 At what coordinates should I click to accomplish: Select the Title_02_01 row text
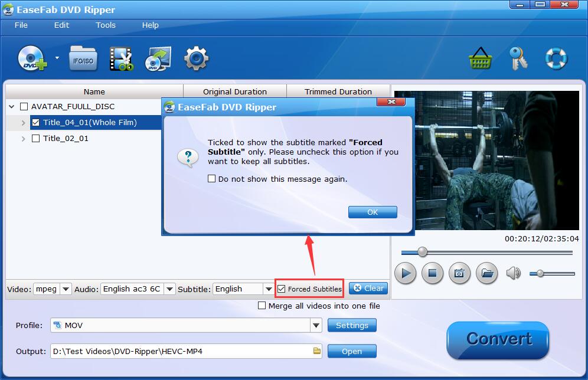tap(66, 138)
